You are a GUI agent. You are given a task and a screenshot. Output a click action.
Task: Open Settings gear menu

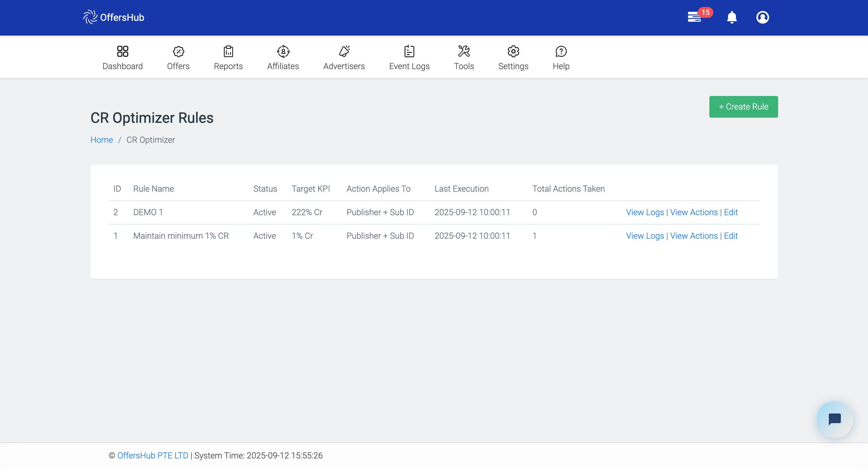coord(513,52)
